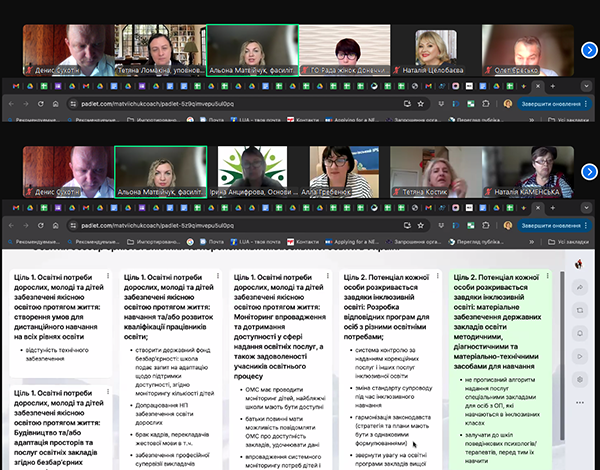Image resolution: width=600 pixels, height=470 pixels.
Task: Open Импортировано bookmarks folder in lower bar
Action: (153, 242)
